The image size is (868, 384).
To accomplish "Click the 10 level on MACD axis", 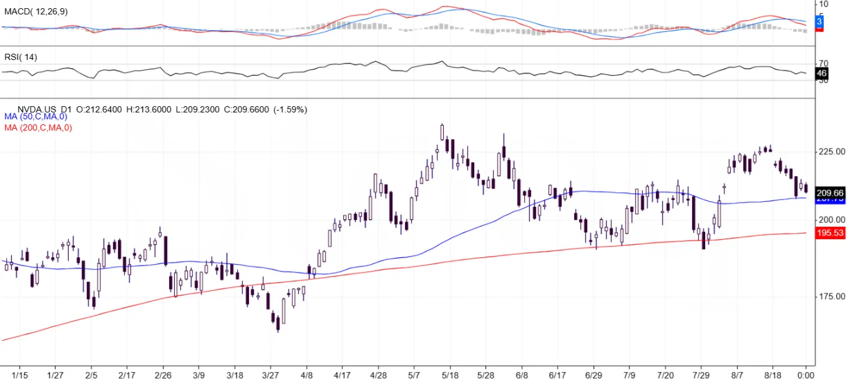I will point(823,4).
